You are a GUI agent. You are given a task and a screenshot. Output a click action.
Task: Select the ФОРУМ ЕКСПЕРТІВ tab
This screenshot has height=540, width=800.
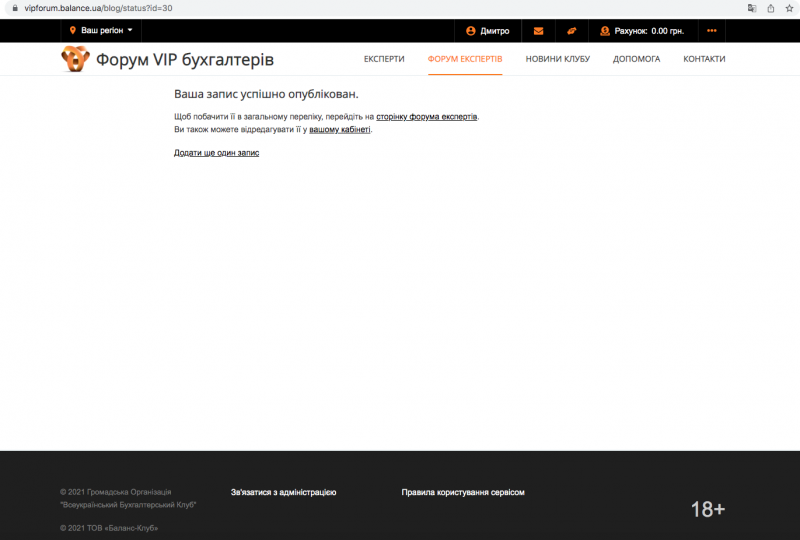[465, 59]
